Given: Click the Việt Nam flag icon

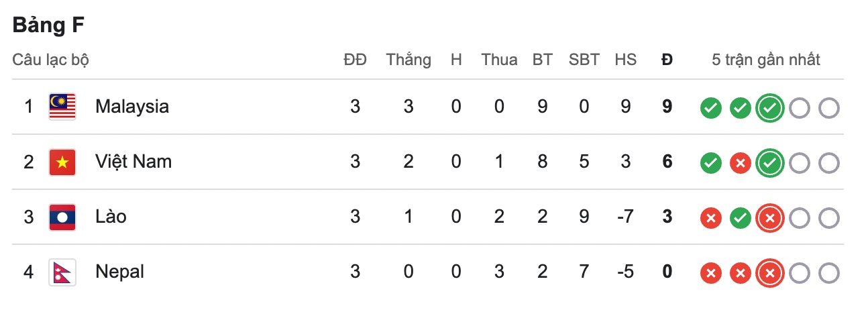Looking at the screenshot, I should 62,162.
